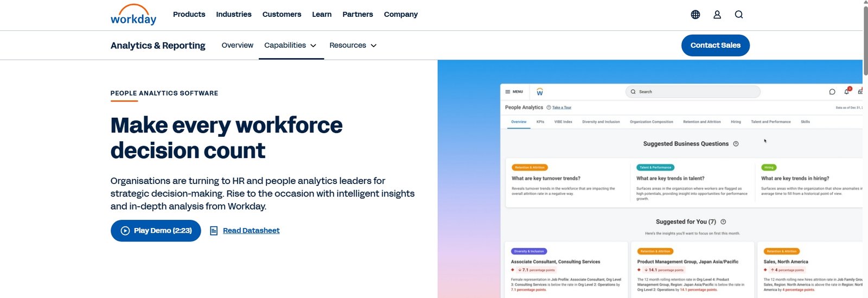Open the user account icon
868x298 pixels.
tap(717, 15)
